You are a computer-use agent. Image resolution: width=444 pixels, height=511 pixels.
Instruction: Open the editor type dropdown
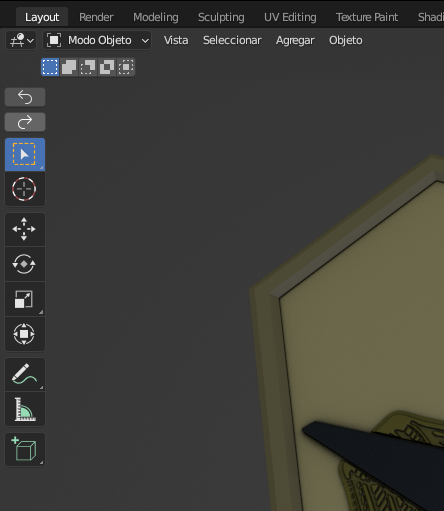tap(21, 40)
